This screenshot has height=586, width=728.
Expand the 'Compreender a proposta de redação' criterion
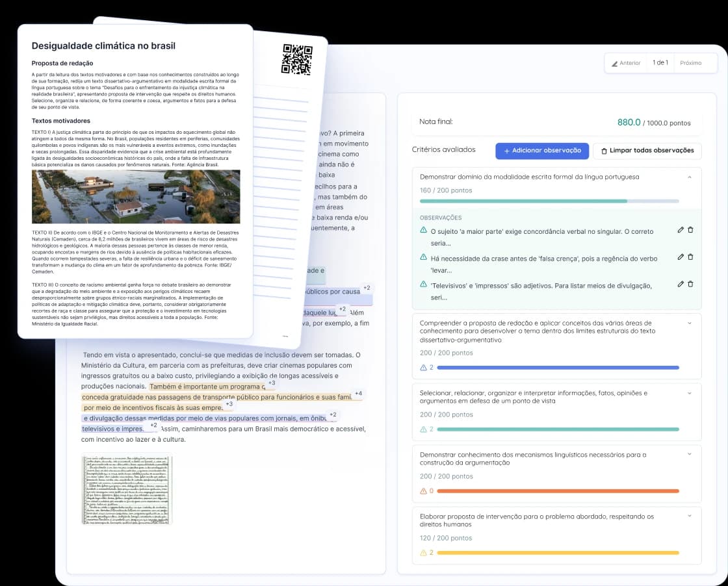click(690, 324)
